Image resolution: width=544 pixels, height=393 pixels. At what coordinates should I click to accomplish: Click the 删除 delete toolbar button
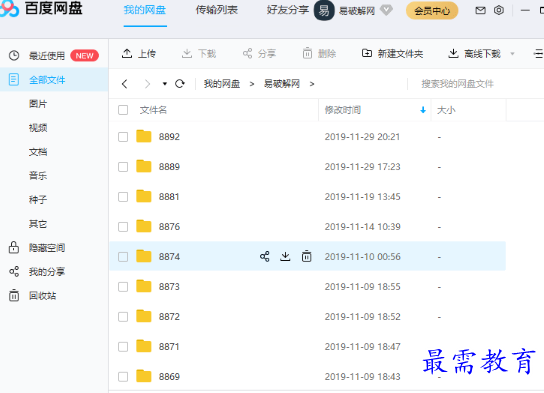(320, 54)
